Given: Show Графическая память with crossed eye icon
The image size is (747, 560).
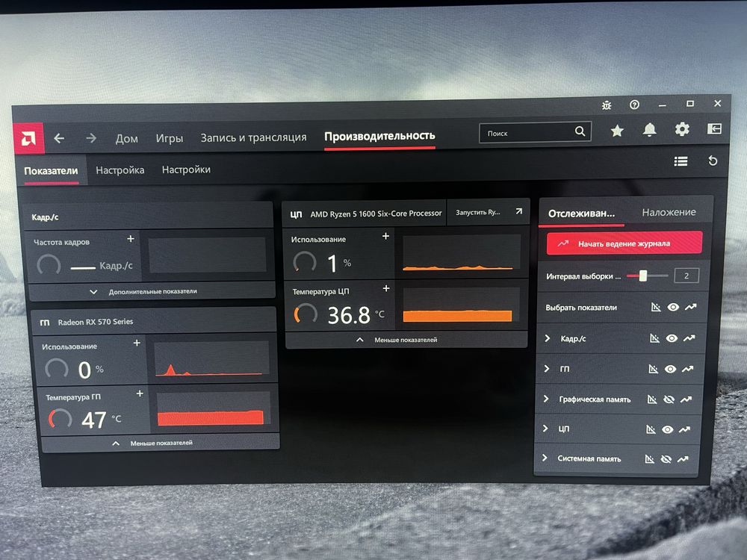Looking at the screenshot, I should pyautogui.click(x=669, y=399).
